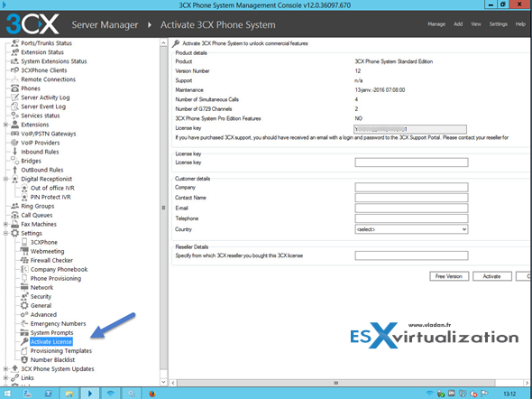
Task: Expand the Links tree node
Action: click(5, 378)
